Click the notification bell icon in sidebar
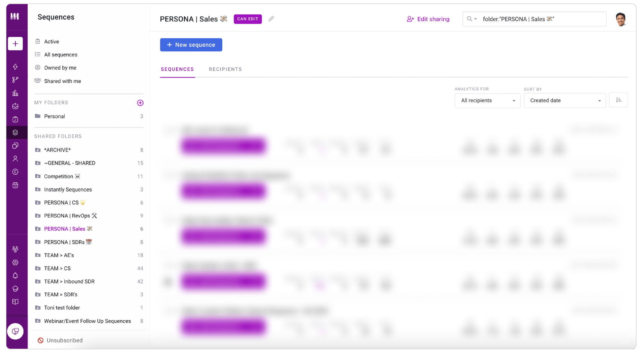Viewport: 644px width, 358px height. (x=14, y=275)
